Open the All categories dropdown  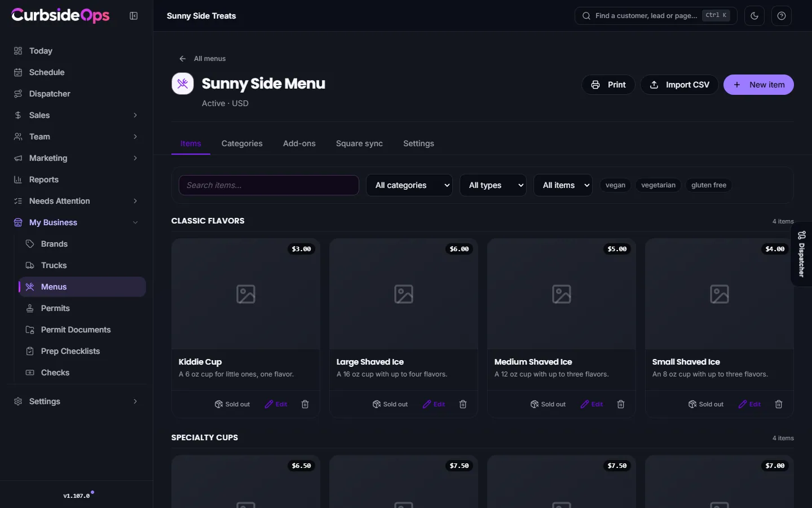point(409,185)
